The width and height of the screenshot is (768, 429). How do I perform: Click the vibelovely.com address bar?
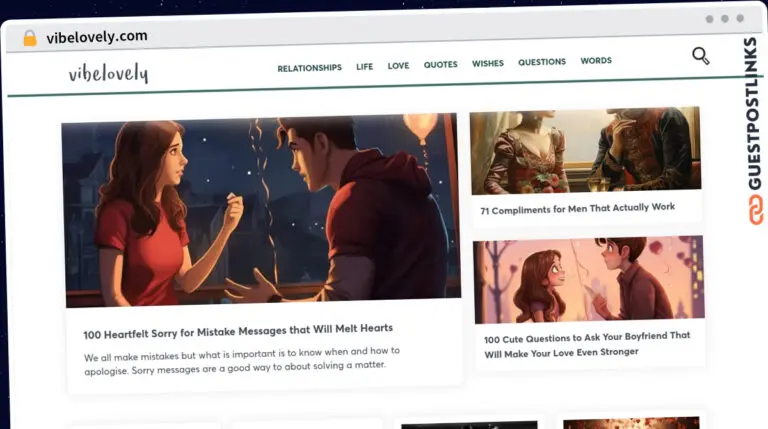click(x=96, y=37)
